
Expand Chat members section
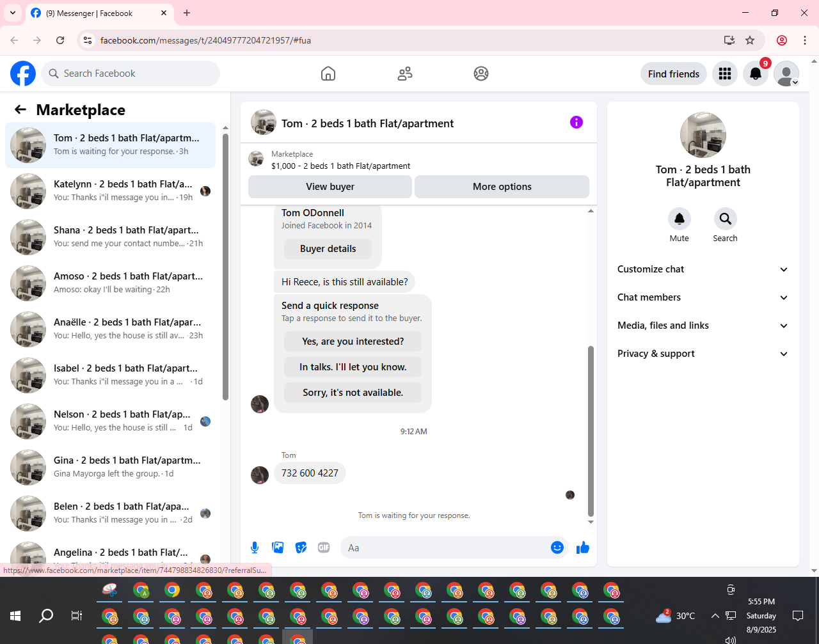coord(703,297)
